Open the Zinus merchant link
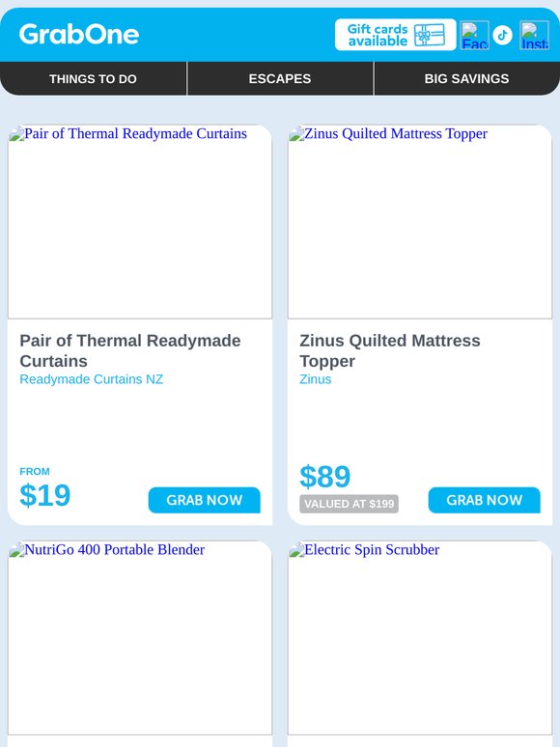The height and width of the screenshot is (747, 560). 316,379
